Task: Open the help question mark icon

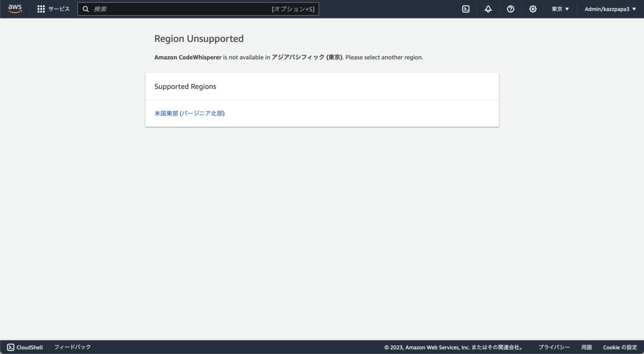Action: (x=510, y=9)
